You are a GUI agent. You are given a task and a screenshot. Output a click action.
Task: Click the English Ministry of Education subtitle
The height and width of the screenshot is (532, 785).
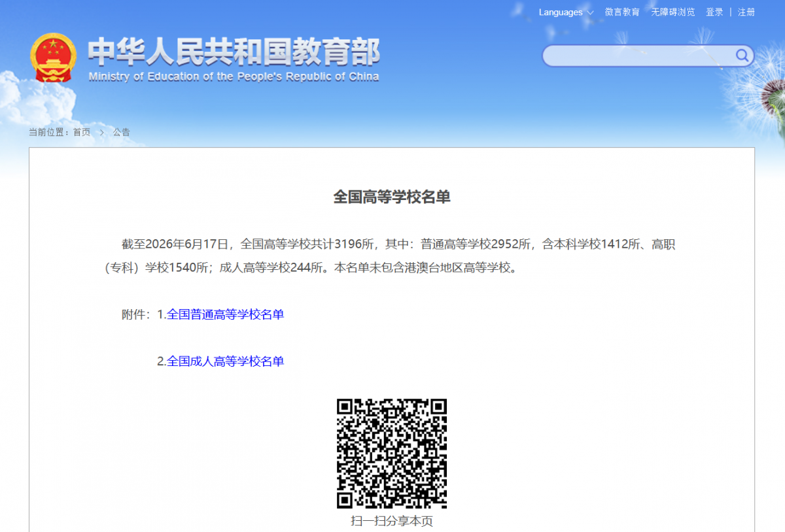234,76
